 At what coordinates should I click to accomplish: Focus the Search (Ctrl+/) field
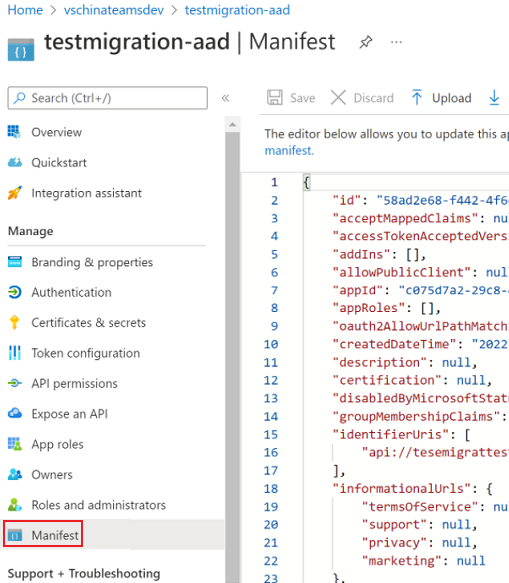pyautogui.click(x=107, y=98)
